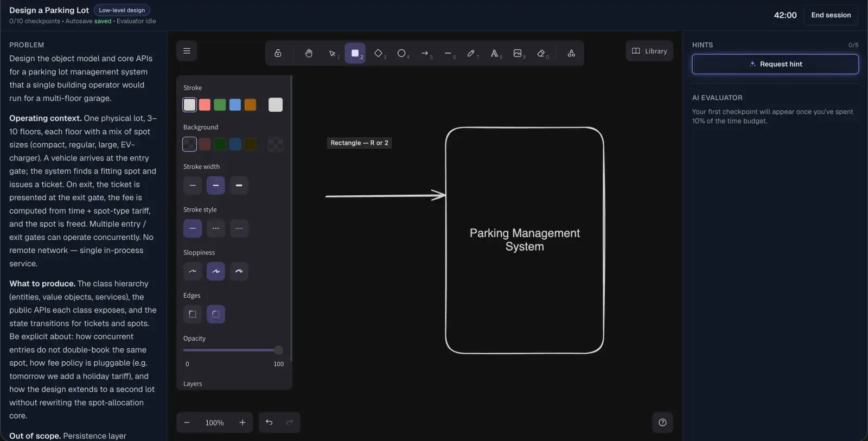Screen dimensions: 868x441
Task: Set cartoonist sloppiness
Action: [239, 271]
